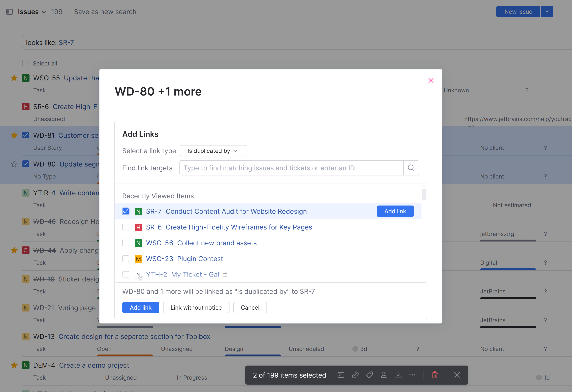This screenshot has height=392, width=572.
Task: Uncheck the SR-7 Conduct Content Audit checkbox
Action: [126, 211]
